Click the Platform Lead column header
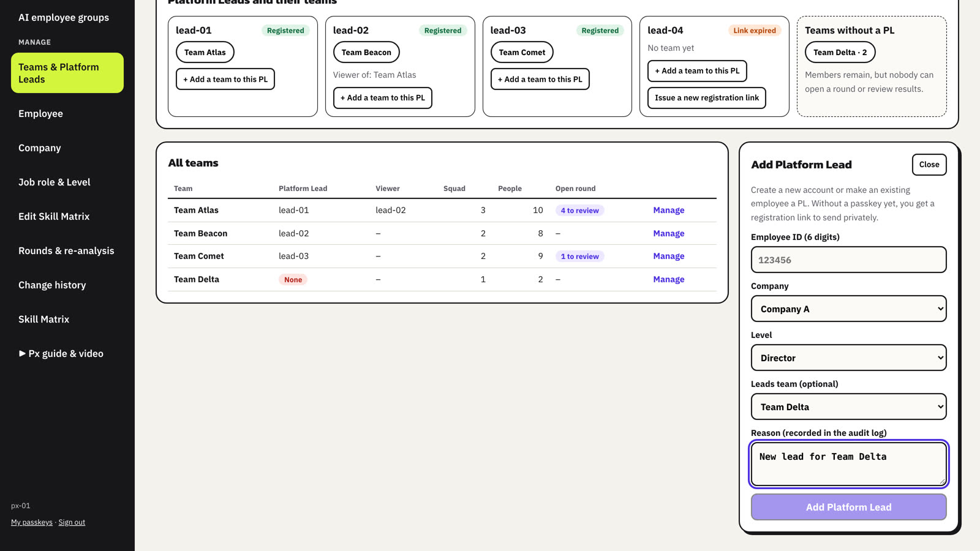This screenshot has width=980, height=551. 303,188
